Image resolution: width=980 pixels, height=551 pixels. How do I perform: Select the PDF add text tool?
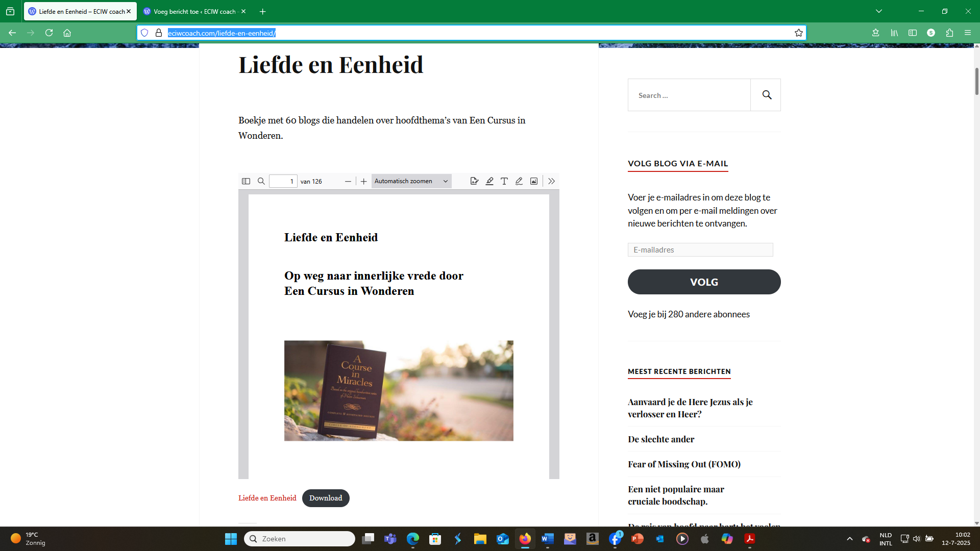(x=504, y=181)
